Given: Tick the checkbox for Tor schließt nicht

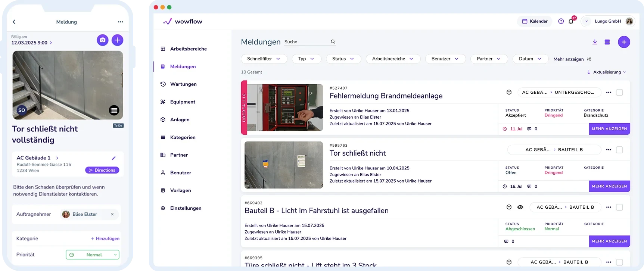Looking at the screenshot, I should point(619,150).
